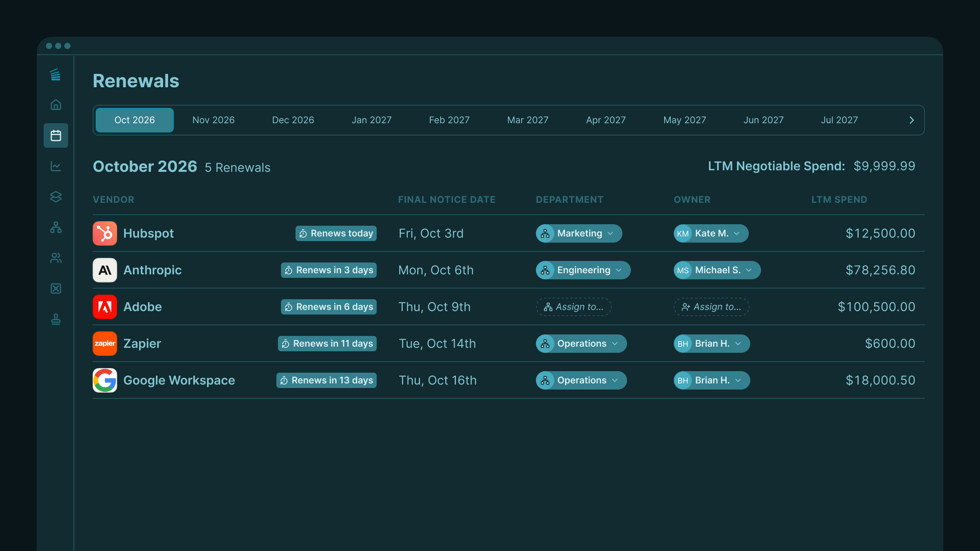Click the KM avatar for Kate M.
The image size is (980, 551).
[x=683, y=233]
